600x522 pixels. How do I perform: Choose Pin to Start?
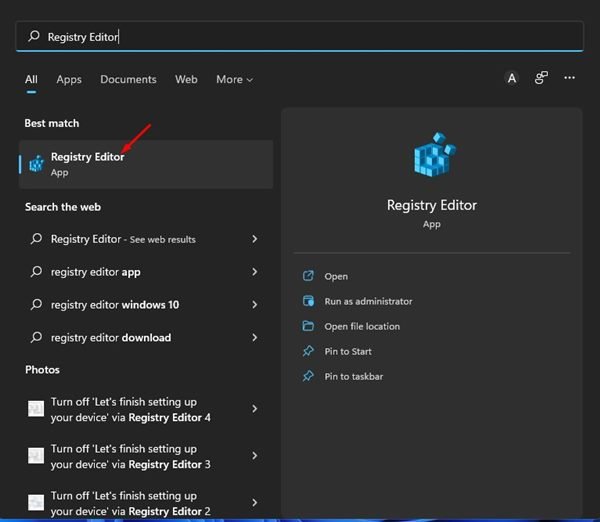pyautogui.click(x=348, y=351)
